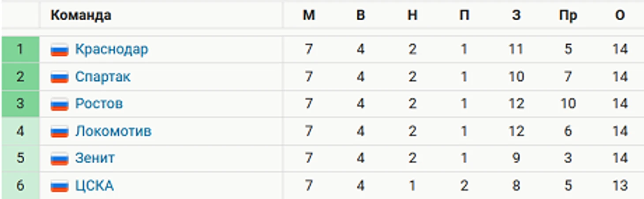Select the green position 1 cell

(x=20, y=49)
